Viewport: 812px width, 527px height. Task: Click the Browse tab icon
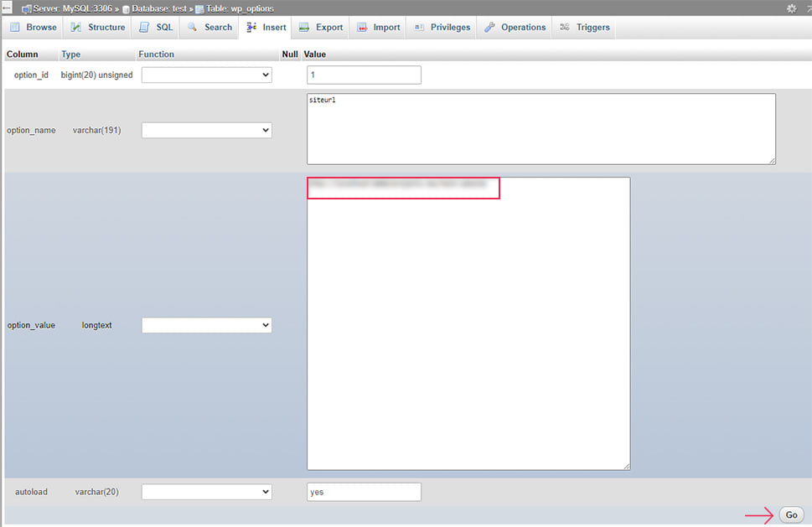point(15,27)
